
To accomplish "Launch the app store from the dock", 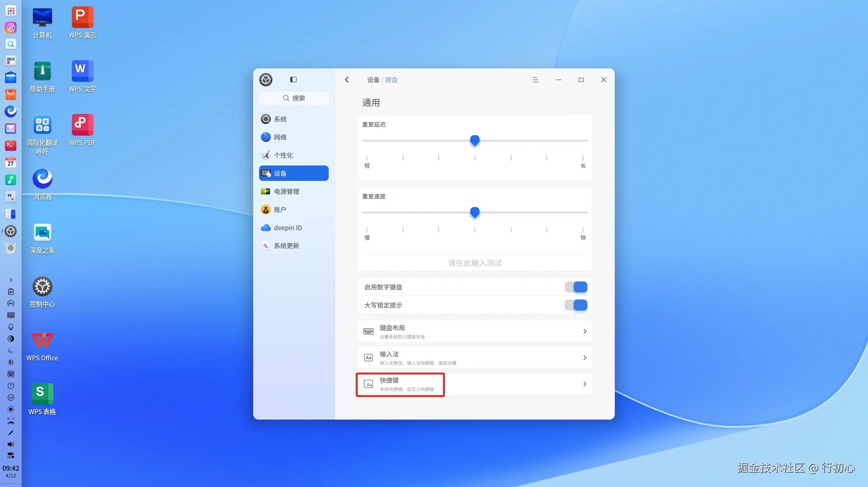I will pos(11,95).
